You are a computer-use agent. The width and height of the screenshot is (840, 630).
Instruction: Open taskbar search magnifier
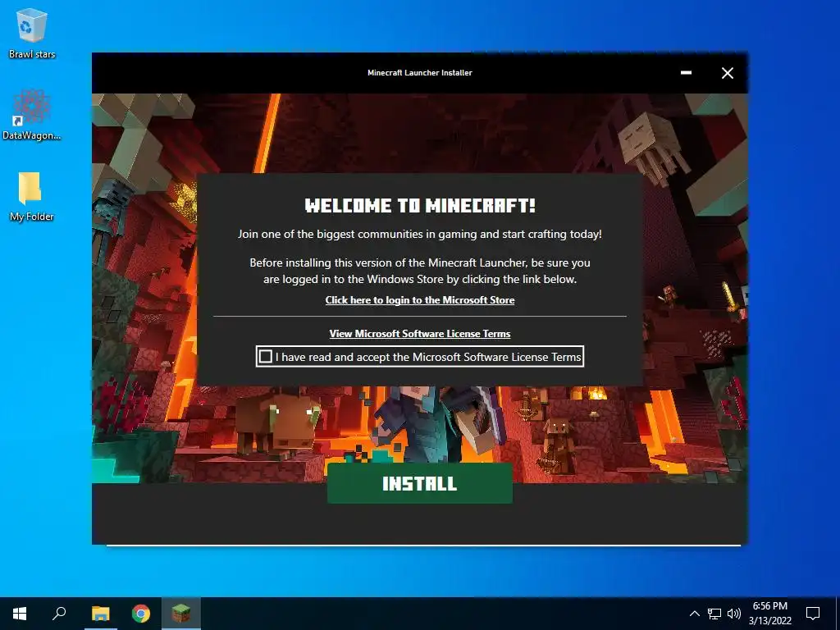59,614
